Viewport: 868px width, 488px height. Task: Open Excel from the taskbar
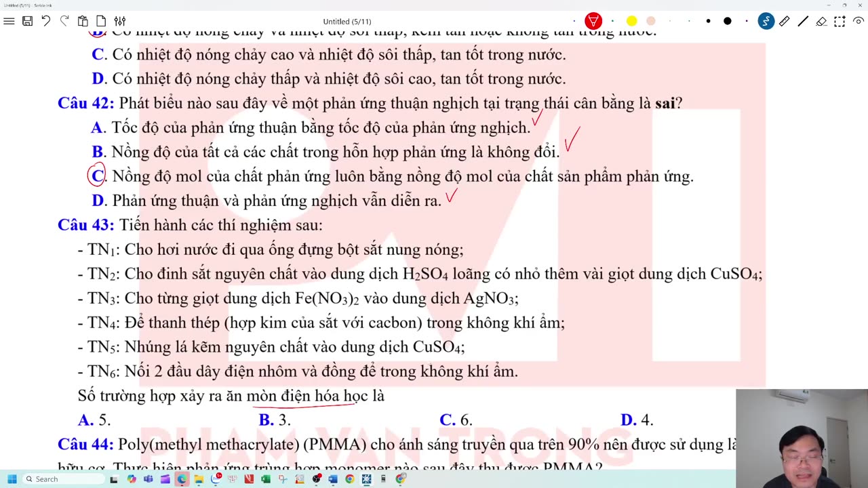pyautogui.click(x=266, y=479)
